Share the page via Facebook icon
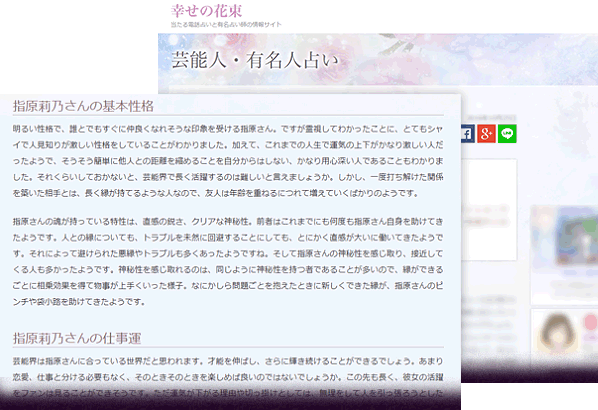 [468, 134]
